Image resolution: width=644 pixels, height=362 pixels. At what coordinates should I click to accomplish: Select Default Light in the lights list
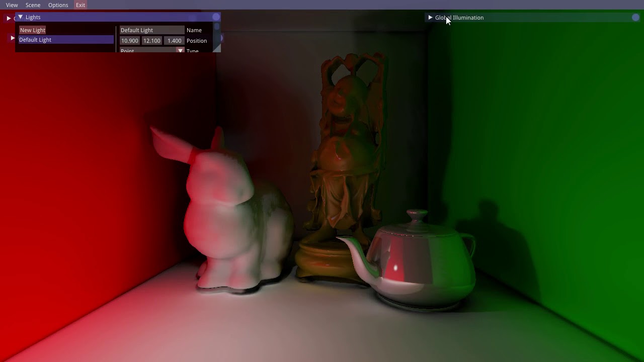click(66, 40)
